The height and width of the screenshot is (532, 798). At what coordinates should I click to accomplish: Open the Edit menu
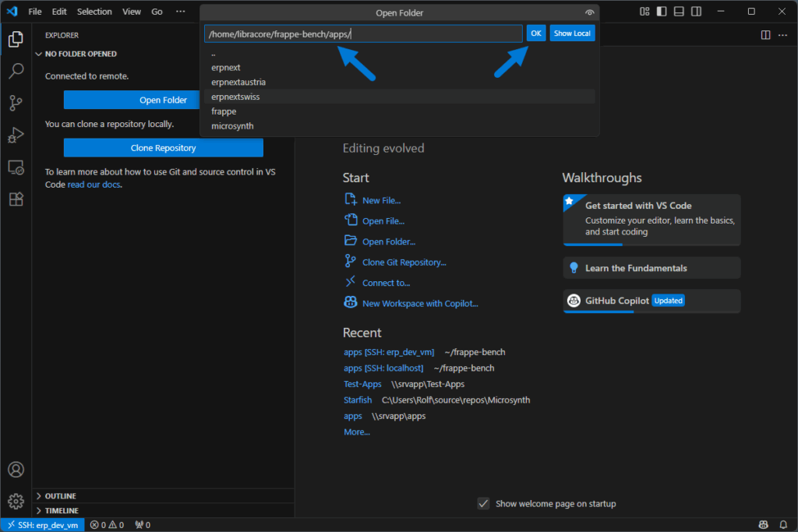[x=59, y=11]
